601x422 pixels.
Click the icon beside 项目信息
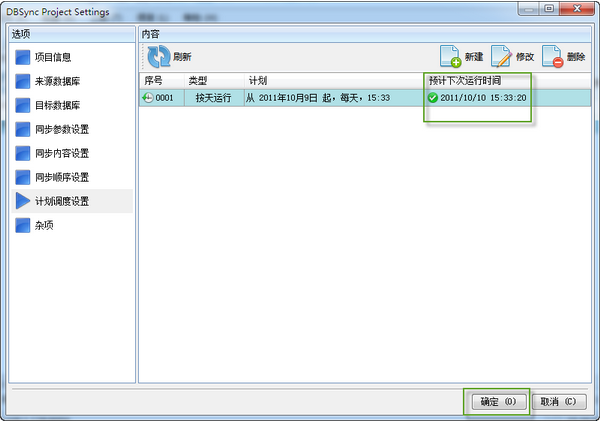[23, 57]
